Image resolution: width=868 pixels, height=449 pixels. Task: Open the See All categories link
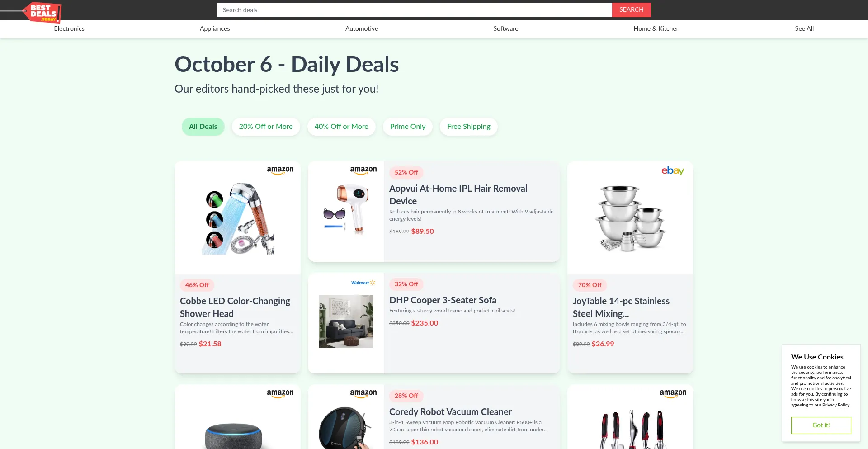click(x=804, y=28)
